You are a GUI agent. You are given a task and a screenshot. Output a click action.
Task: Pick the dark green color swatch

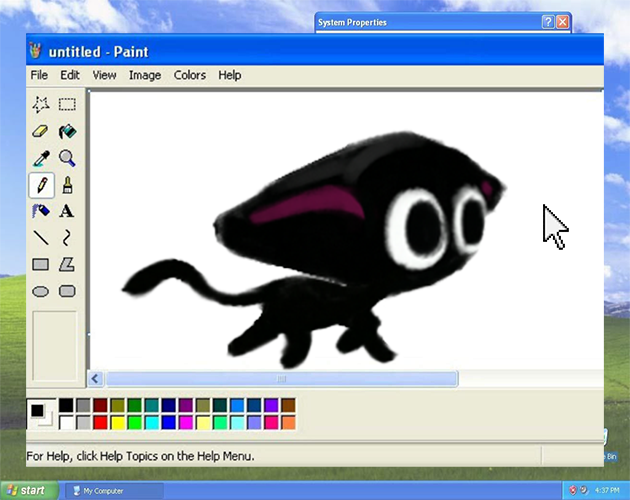tap(135, 405)
